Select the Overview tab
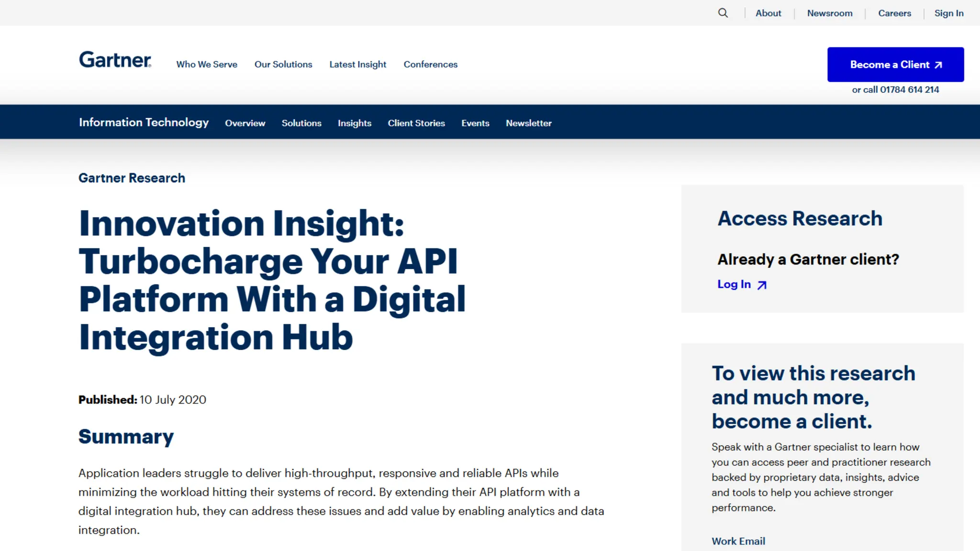Screen dimensions: 980x551 click(245, 123)
